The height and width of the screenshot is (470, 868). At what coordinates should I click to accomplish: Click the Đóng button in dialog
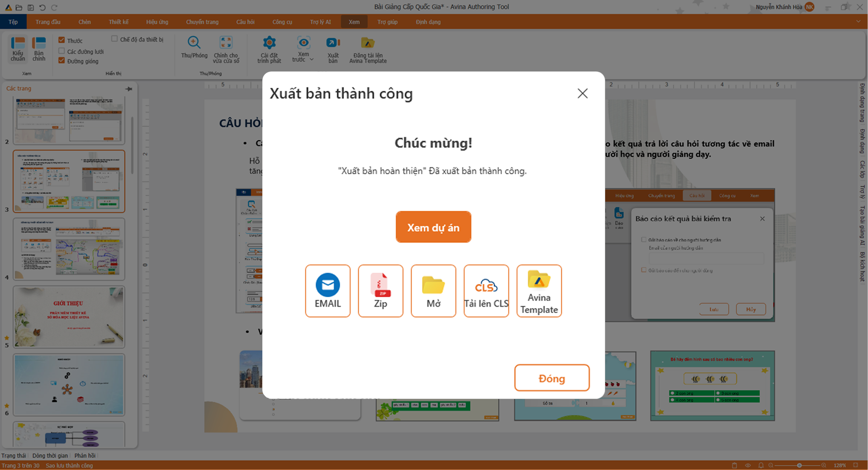point(552,378)
